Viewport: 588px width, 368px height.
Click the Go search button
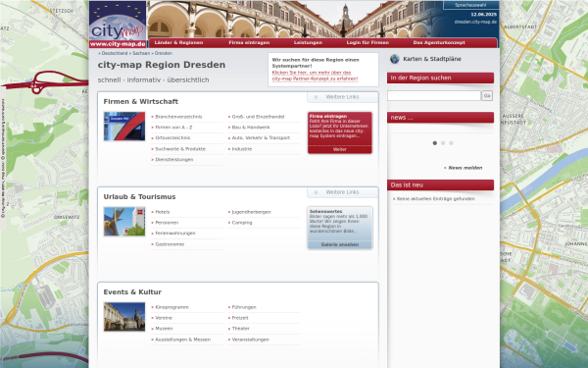487,96
